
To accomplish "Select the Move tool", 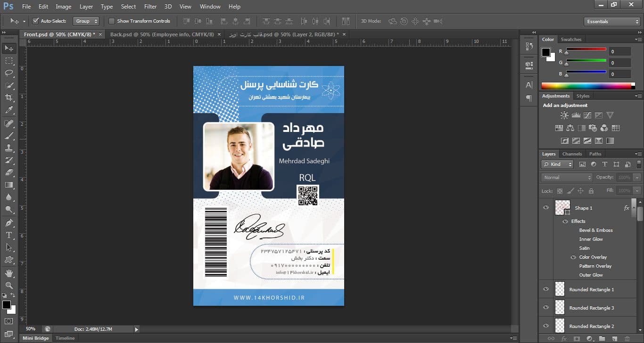I will pyautogui.click(x=9, y=48).
